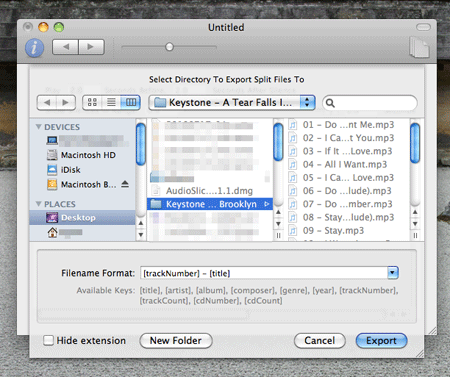This screenshot has height=377, width=450.
Task: Click sidebar scrollbar up arrow
Action: [x=141, y=223]
